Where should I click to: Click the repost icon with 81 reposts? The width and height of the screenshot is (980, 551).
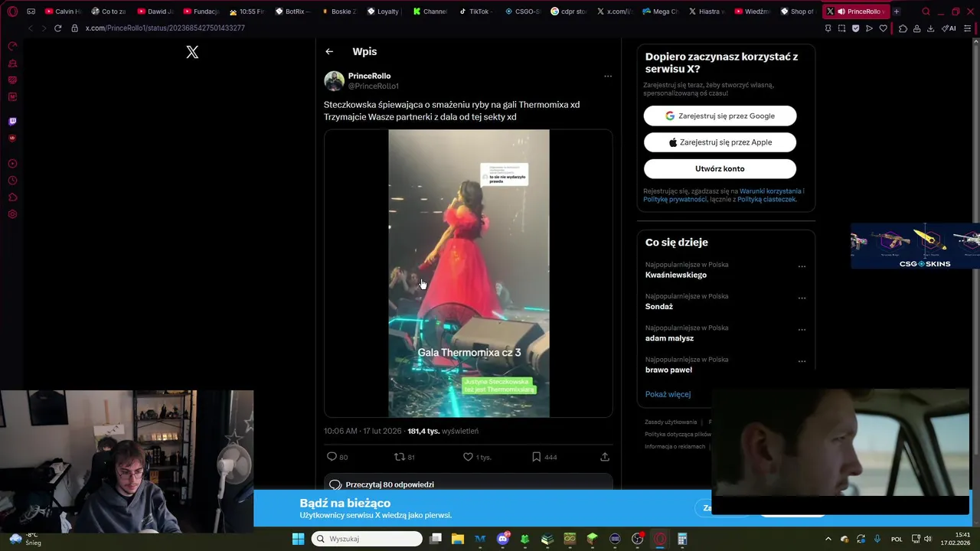click(x=399, y=457)
